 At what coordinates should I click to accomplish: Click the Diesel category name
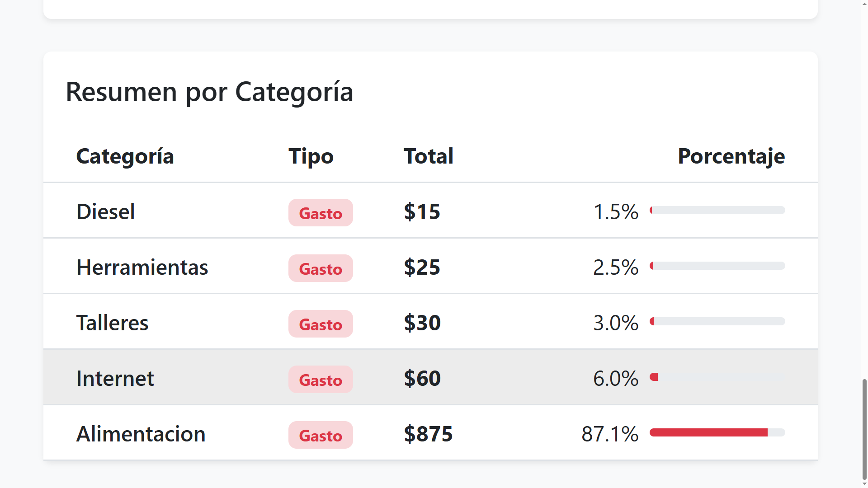tap(105, 211)
